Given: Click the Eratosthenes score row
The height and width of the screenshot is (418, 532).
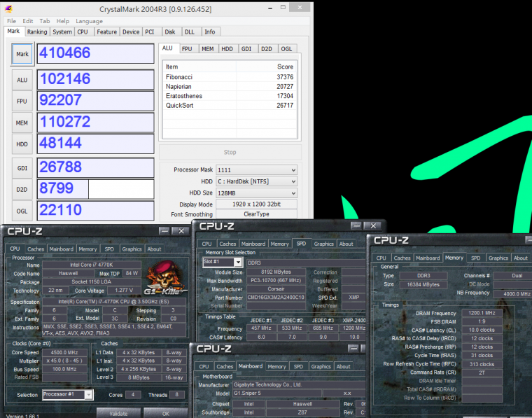Looking at the screenshot, I should (x=230, y=96).
